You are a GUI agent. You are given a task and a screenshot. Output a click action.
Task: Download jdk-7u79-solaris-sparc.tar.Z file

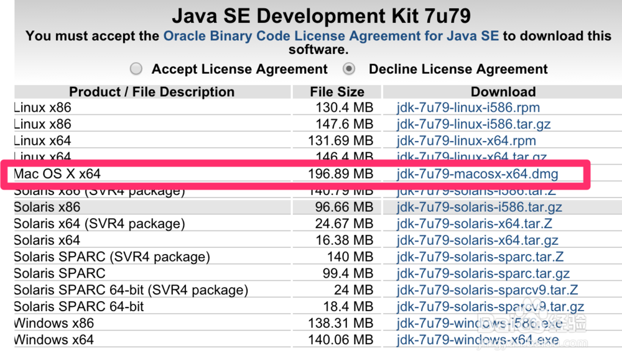[480, 257]
